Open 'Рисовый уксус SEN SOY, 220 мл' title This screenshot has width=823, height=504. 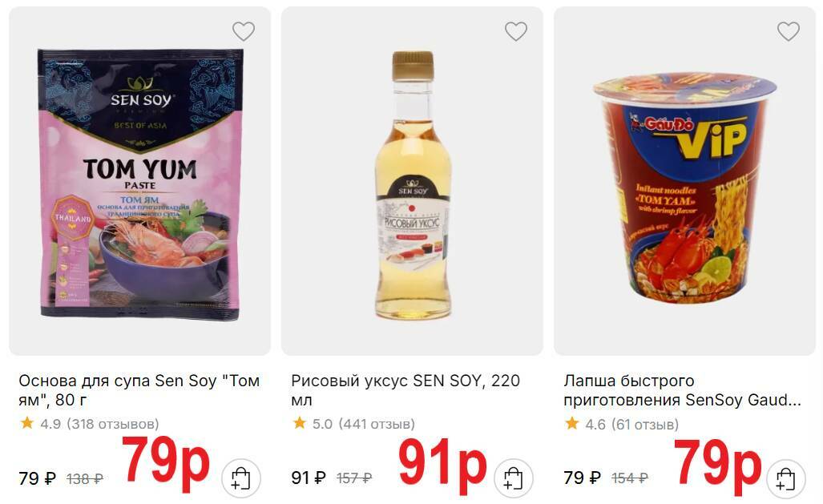point(405,390)
